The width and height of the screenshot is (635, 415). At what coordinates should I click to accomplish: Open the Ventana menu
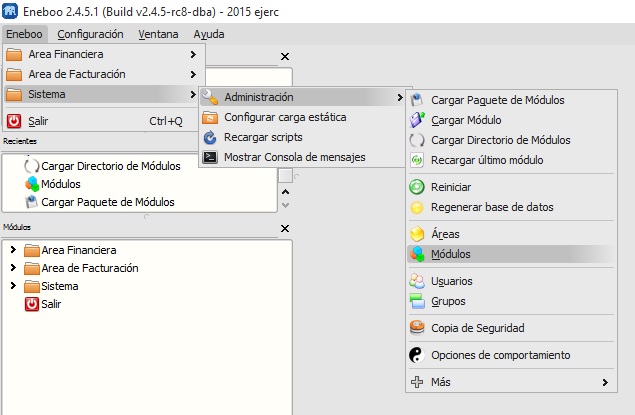[x=158, y=34]
